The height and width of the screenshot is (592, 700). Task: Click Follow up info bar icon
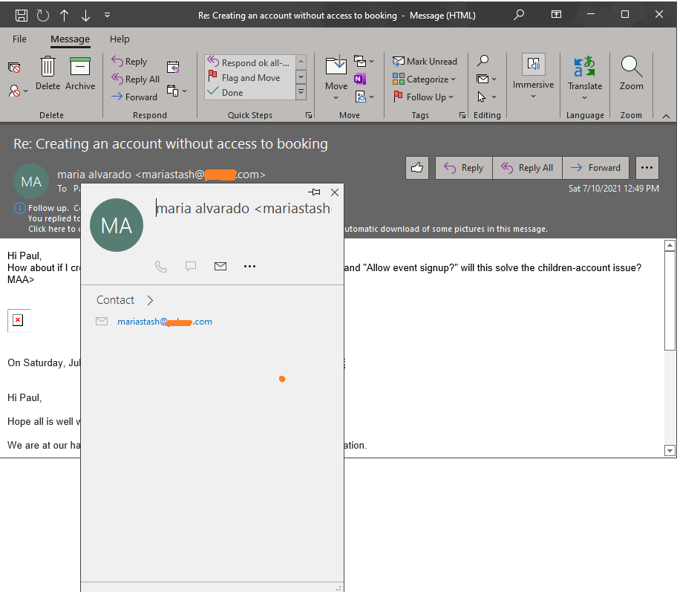click(19, 208)
